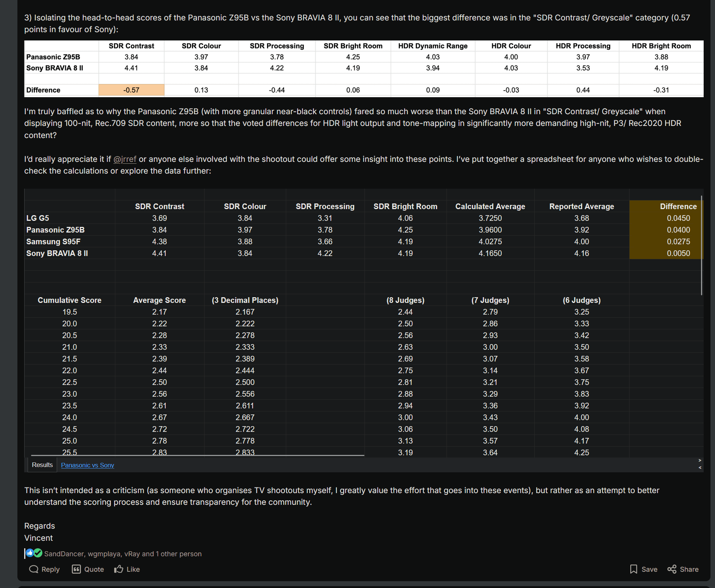Click the 4.1650 calculated average cell
Screen dimensions: 715x588
click(x=490, y=253)
